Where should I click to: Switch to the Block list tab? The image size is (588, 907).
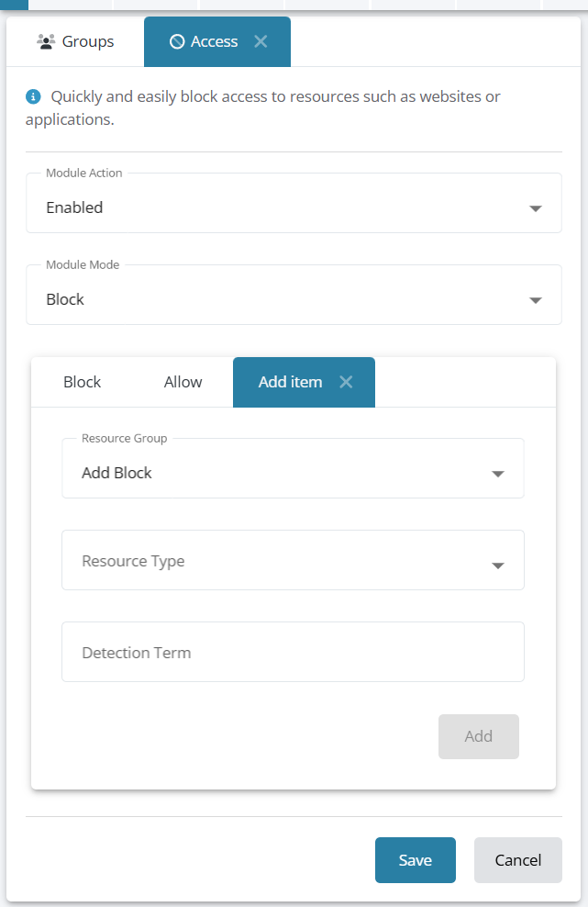click(x=83, y=382)
